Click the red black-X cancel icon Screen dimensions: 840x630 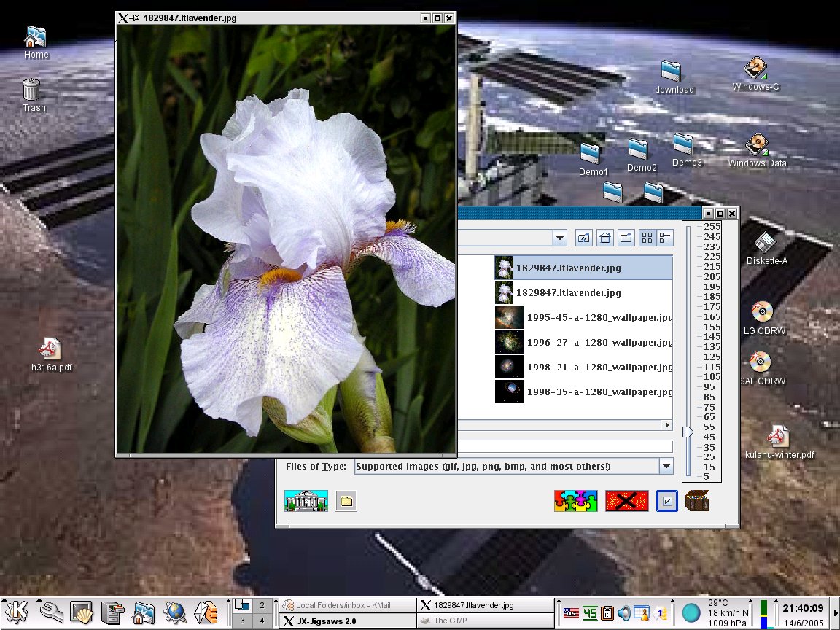pyautogui.click(x=627, y=501)
